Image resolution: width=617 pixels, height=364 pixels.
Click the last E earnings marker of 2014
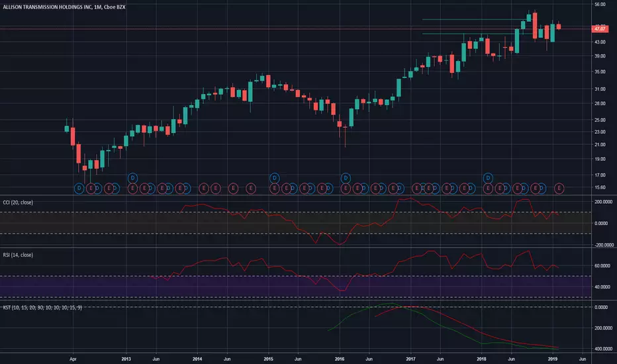click(251, 189)
